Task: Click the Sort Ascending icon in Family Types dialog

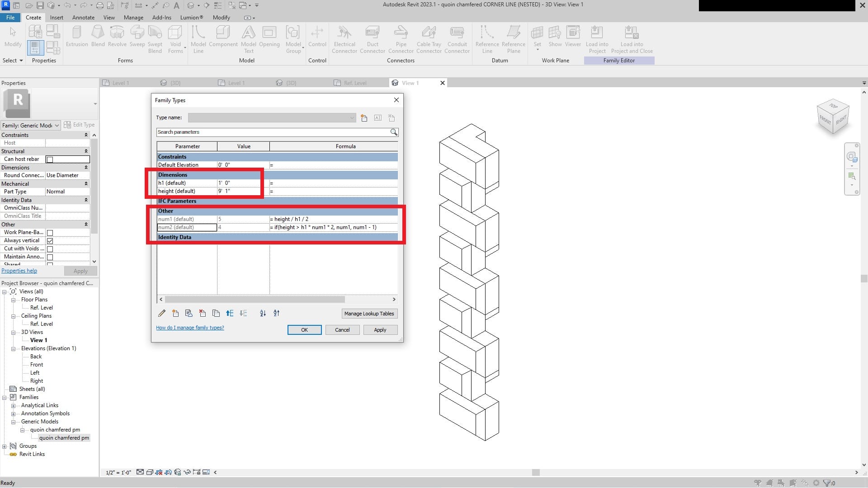Action: [x=263, y=313]
